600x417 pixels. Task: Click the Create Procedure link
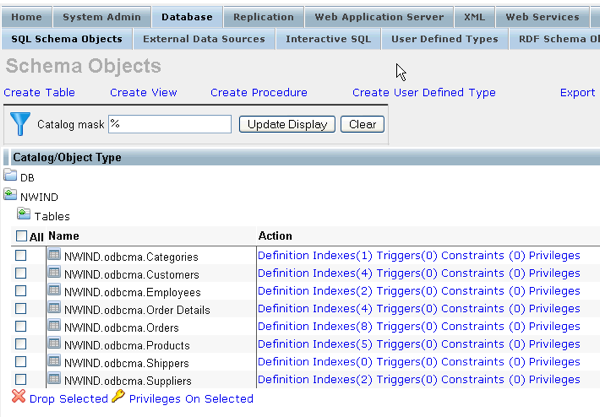click(x=259, y=93)
